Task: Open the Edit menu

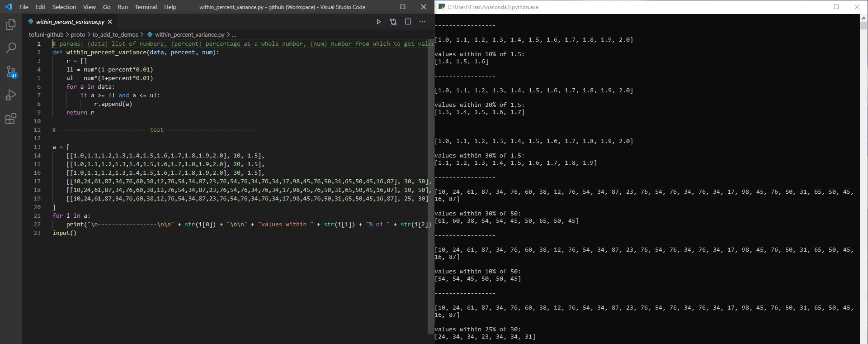Action: (x=40, y=7)
